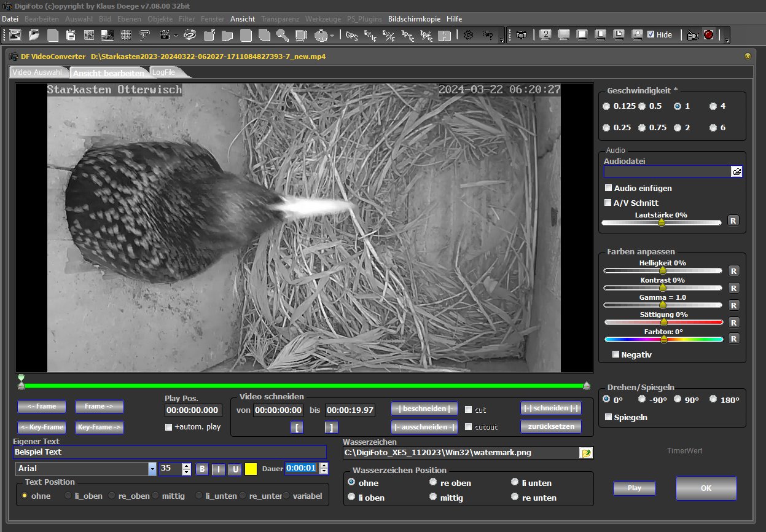Click the Eigener Text input field
766x532 pixels.
[169, 452]
